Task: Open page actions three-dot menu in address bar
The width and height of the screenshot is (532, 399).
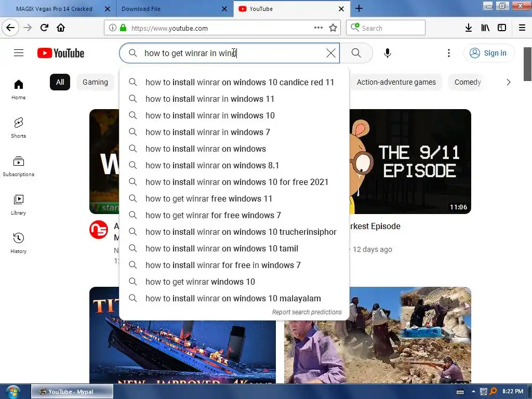Action: click(x=318, y=28)
